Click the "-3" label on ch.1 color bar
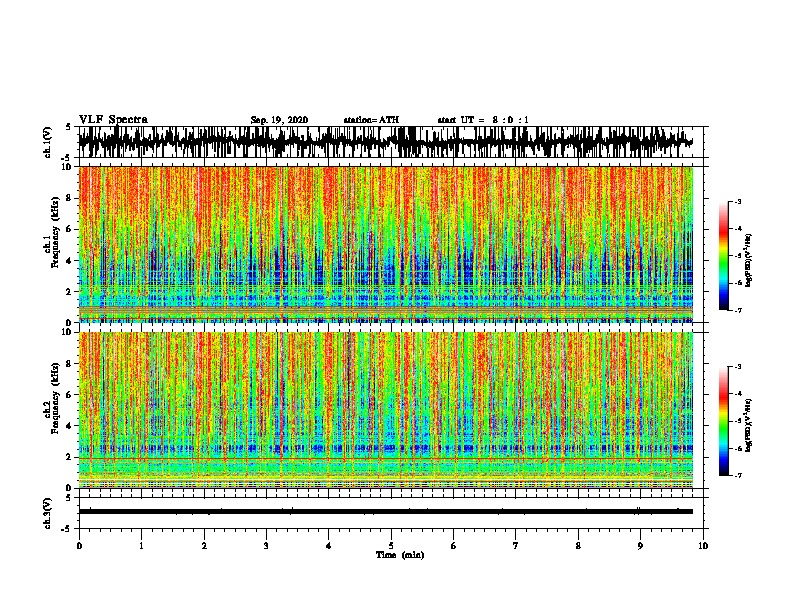Image resolution: width=792 pixels, height=612 pixels. click(x=737, y=201)
